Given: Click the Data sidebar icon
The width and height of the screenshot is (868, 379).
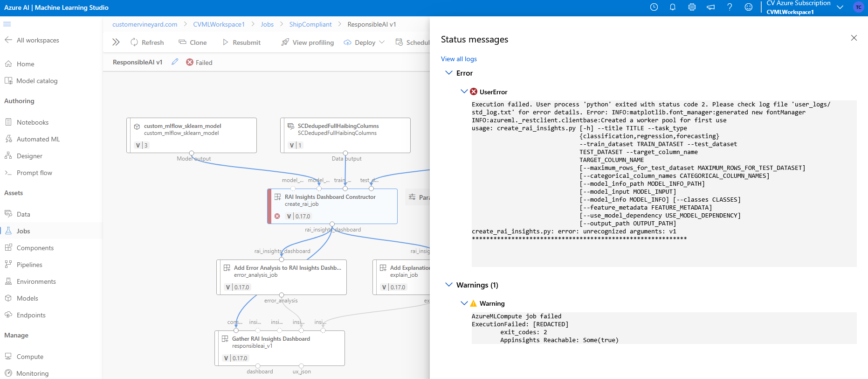Looking at the screenshot, I should pyautogui.click(x=8, y=214).
